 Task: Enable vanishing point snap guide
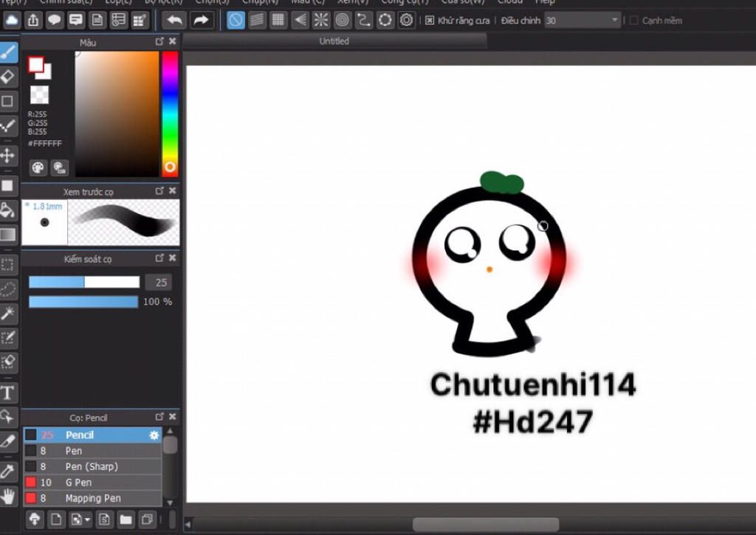(x=300, y=20)
